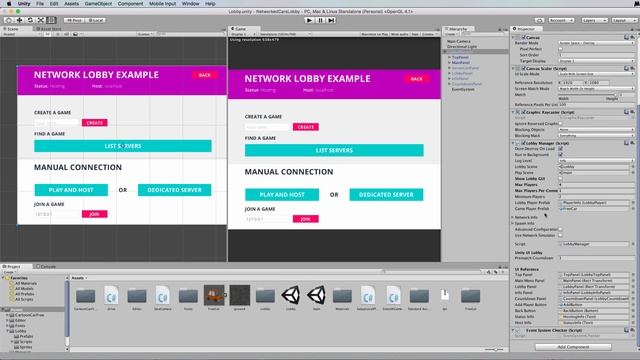Open the GameObject menu
The height and width of the screenshot is (360, 640).
pos(98,4)
